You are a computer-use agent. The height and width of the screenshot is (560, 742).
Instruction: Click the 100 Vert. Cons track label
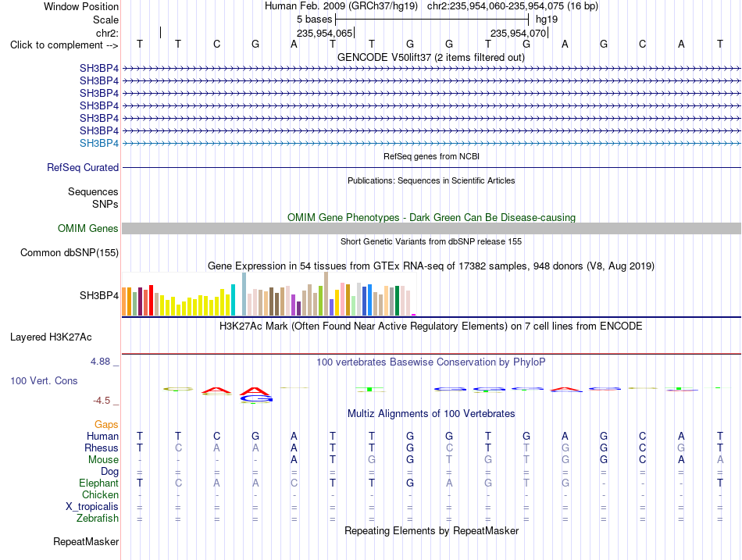click(x=44, y=380)
